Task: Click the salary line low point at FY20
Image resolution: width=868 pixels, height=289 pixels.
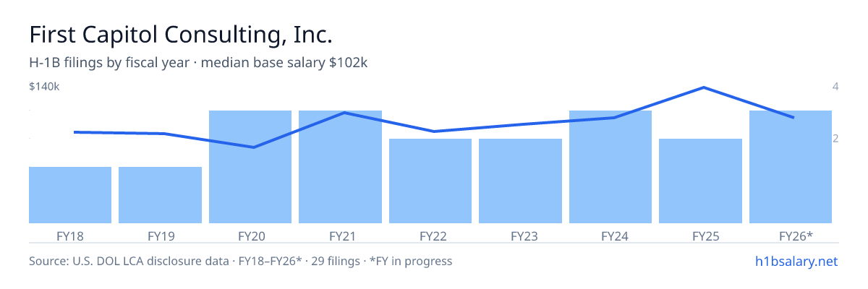Action: point(253,147)
